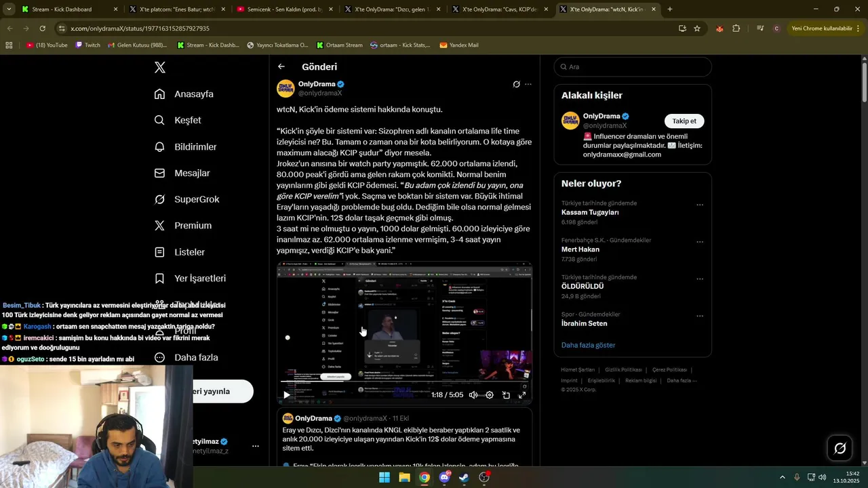The height and width of the screenshot is (488, 868).
Task: Open more options for İbrahim Seten trend
Action: (700, 316)
